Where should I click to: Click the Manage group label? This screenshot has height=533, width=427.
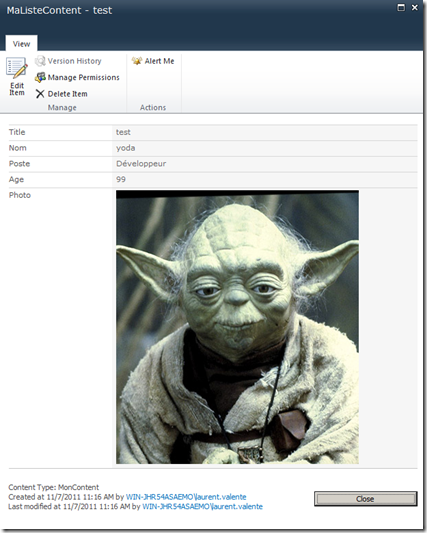(62, 107)
